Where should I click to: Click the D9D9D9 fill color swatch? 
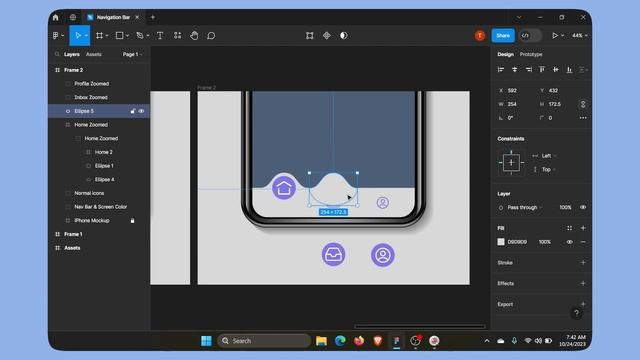coord(501,242)
